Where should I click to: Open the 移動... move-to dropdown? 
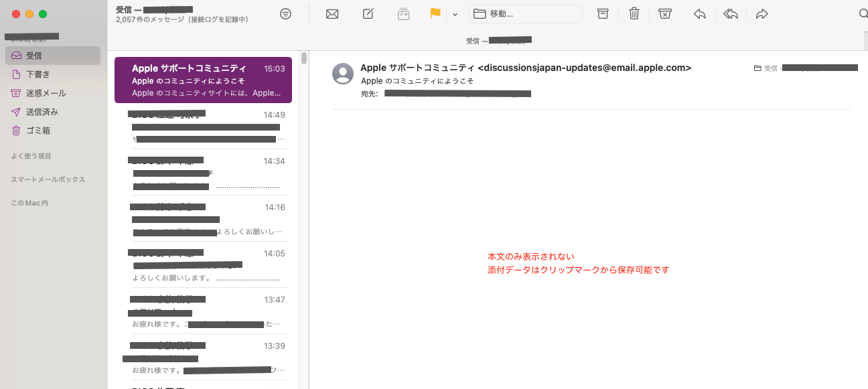(526, 14)
